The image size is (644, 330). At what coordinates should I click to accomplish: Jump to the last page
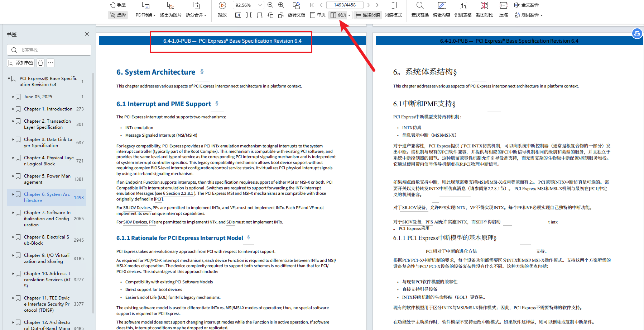click(378, 5)
